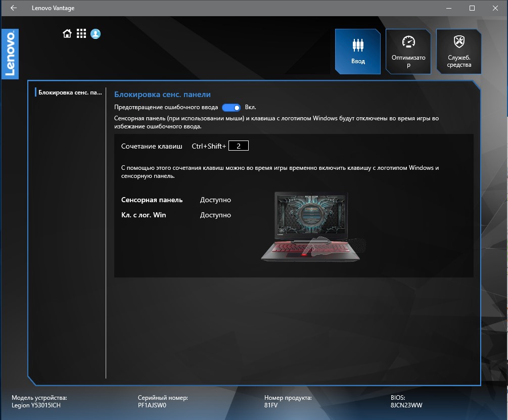This screenshot has height=420, width=508.
Task: Open the Home icon
Action: (67, 33)
